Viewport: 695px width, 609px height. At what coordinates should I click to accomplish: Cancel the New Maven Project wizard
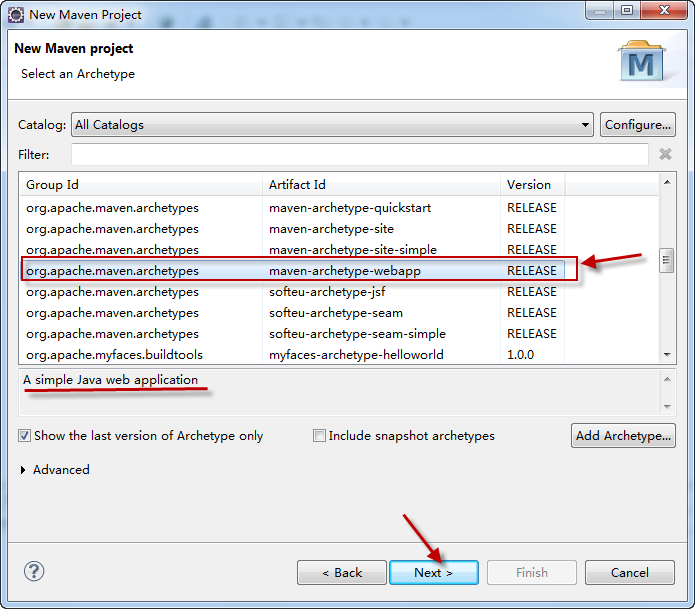630,573
